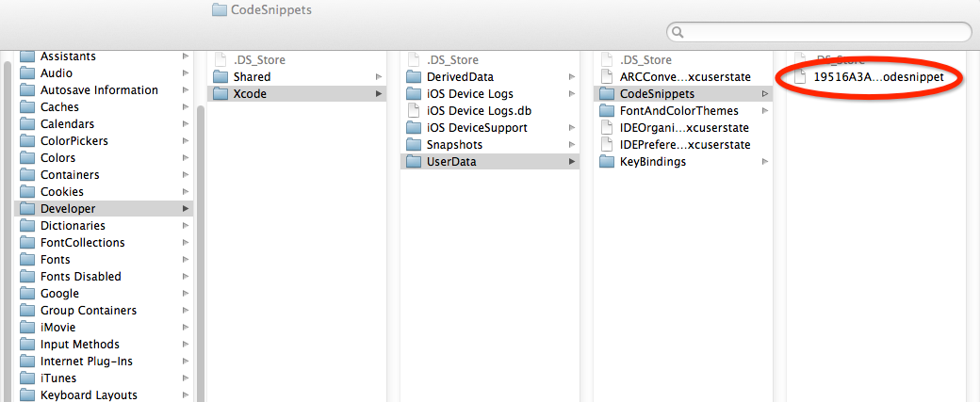Select the DerivedData folder icon
The width and height of the screenshot is (980, 402).
point(414,77)
